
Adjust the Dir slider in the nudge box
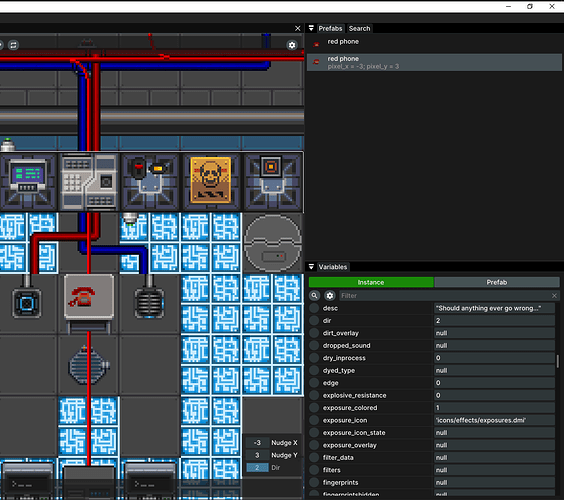(257, 467)
